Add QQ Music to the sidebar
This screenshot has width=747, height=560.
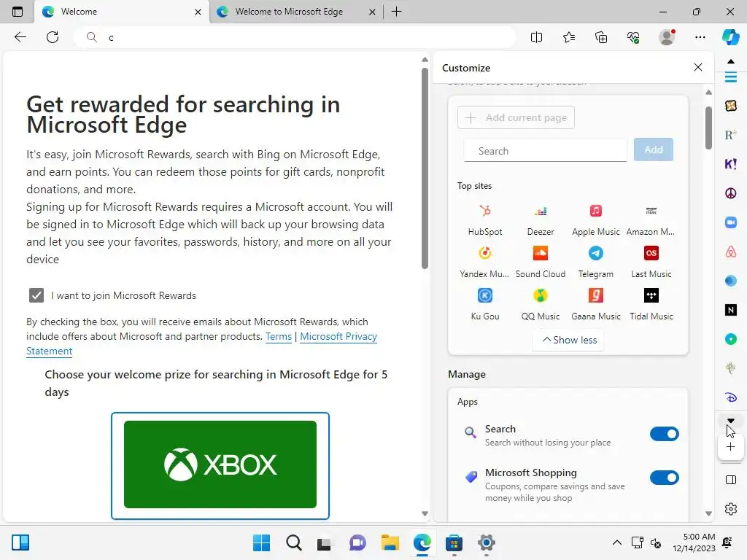541,305
